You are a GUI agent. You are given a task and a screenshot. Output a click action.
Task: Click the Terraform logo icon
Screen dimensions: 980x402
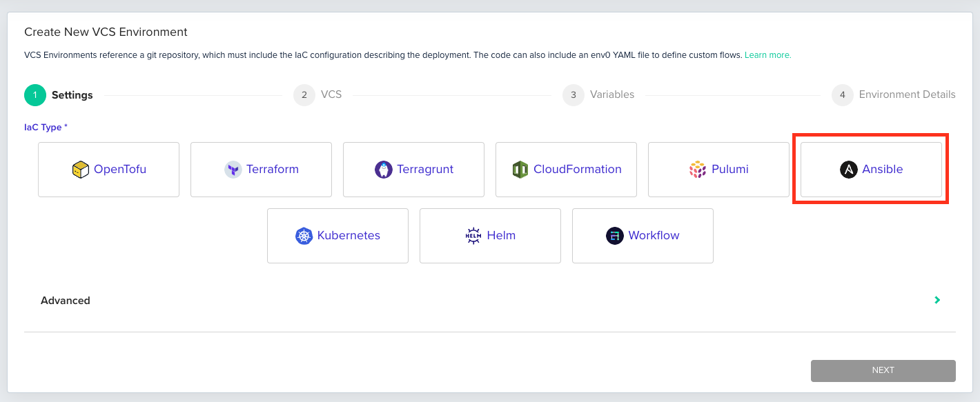[233, 170]
